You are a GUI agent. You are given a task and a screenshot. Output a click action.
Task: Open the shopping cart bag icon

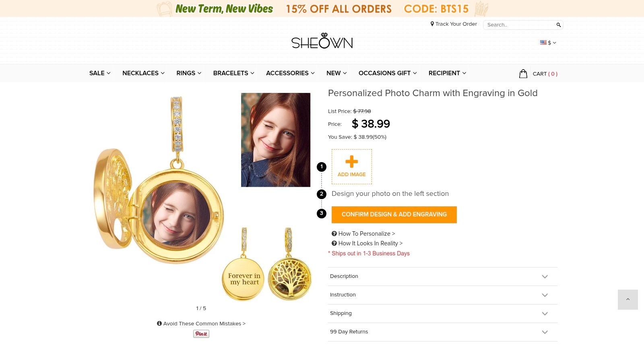pyautogui.click(x=523, y=74)
